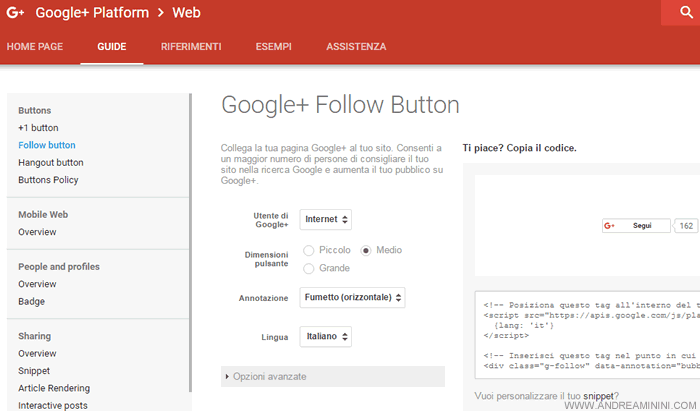Click Google+ Platform breadcrumb link

point(92,12)
